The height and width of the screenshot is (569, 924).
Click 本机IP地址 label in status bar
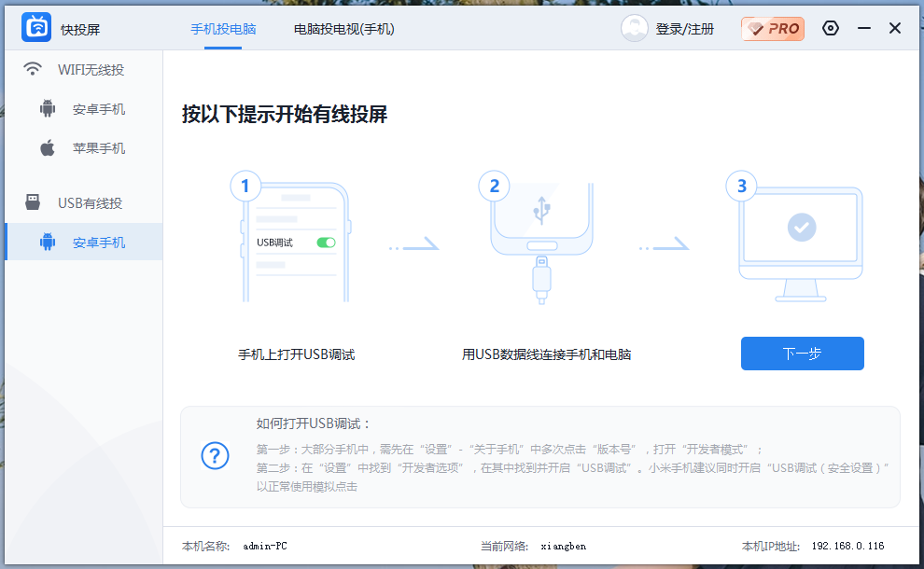pyautogui.click(x=771, y=546)
